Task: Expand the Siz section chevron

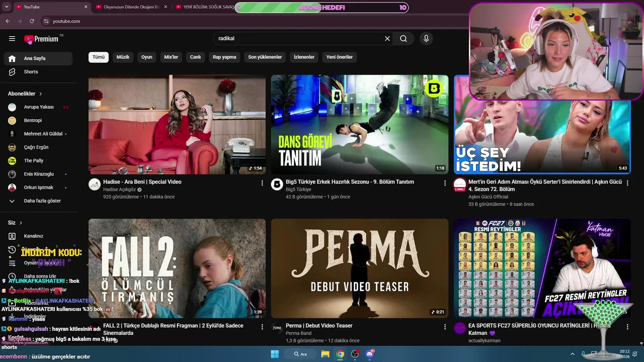Action: pyautogui.click(x=21, y=223)
